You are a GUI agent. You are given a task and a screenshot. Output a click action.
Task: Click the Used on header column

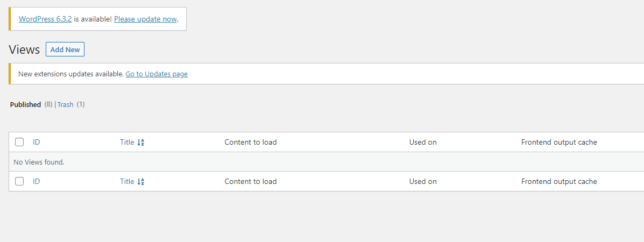pos(423,142)
